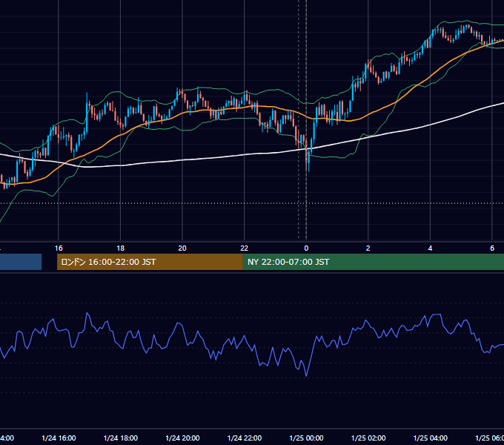Click the 1/25 00:00 date label
Viewport: 504px width, 445px height.
pyautogui.click(x=306, y=438)
